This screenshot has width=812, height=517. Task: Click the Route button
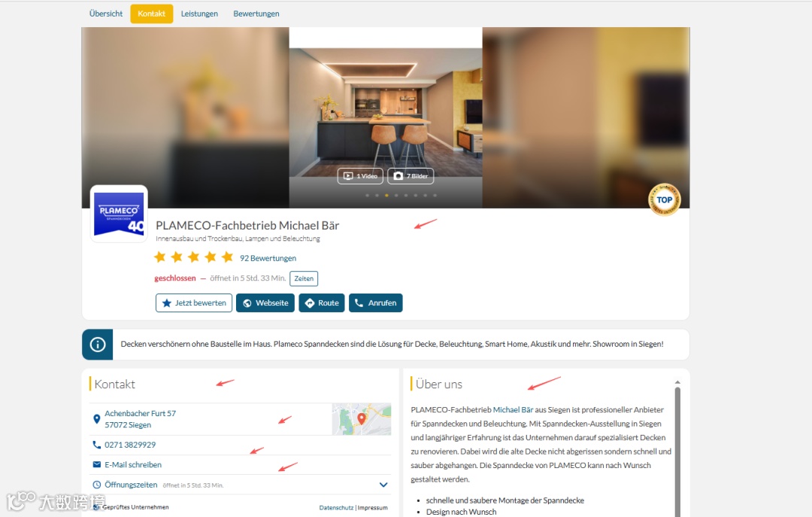tap(322, 303)
